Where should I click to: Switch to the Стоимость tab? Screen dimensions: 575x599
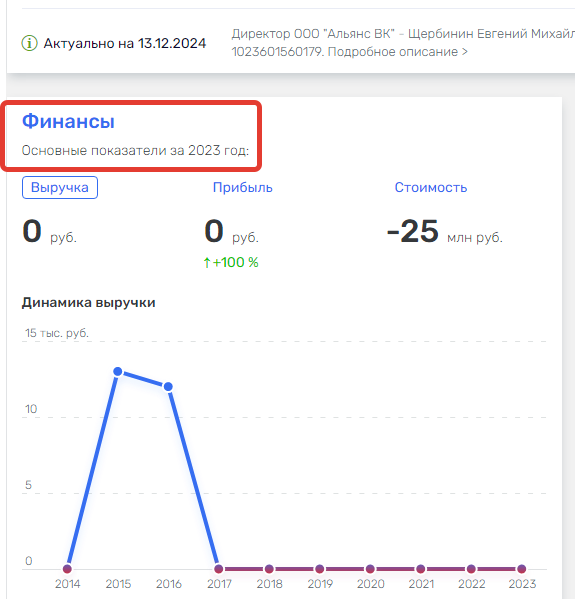(x=431, y=188)
